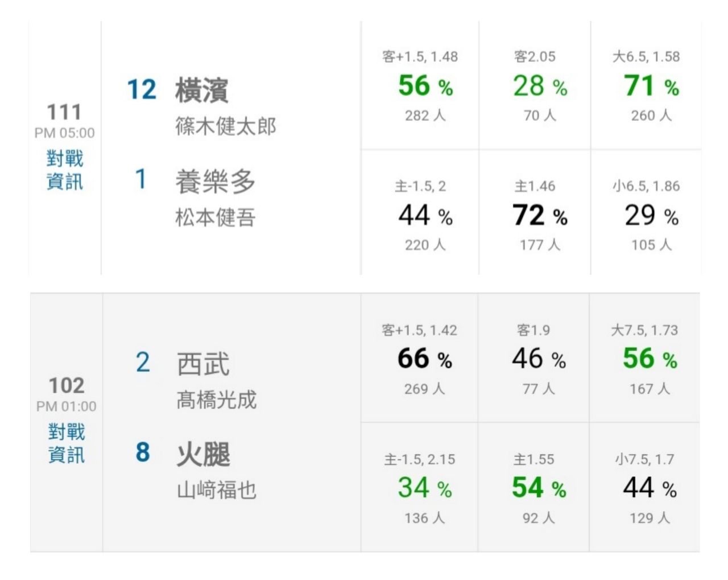This screenshot has height=580, width=728.
Task: Click the 橫濱 team name
Action: pos(201,91)
